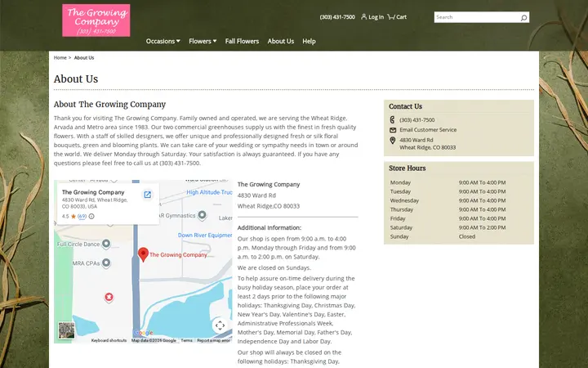Click the phone icon in Contact Us

392,119
